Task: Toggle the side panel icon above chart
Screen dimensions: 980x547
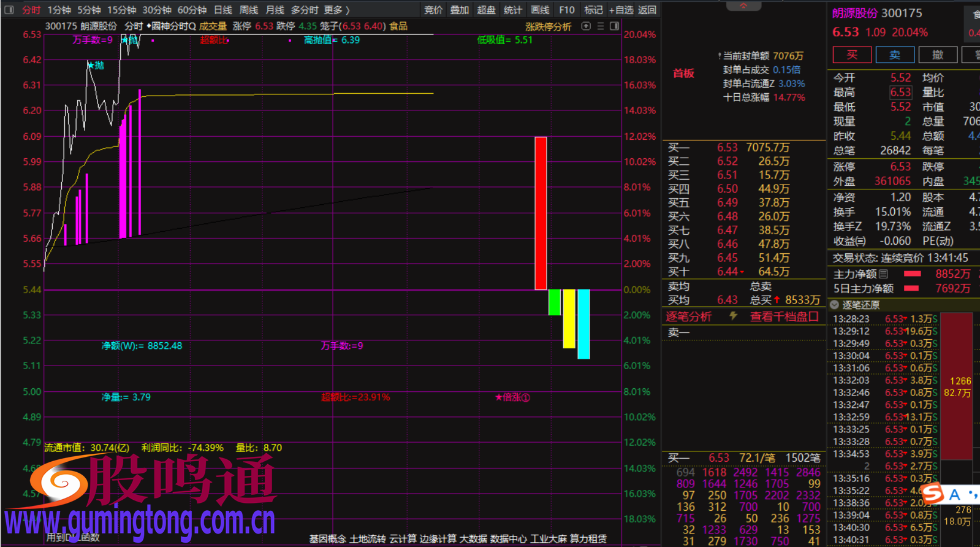Action: 614,26
